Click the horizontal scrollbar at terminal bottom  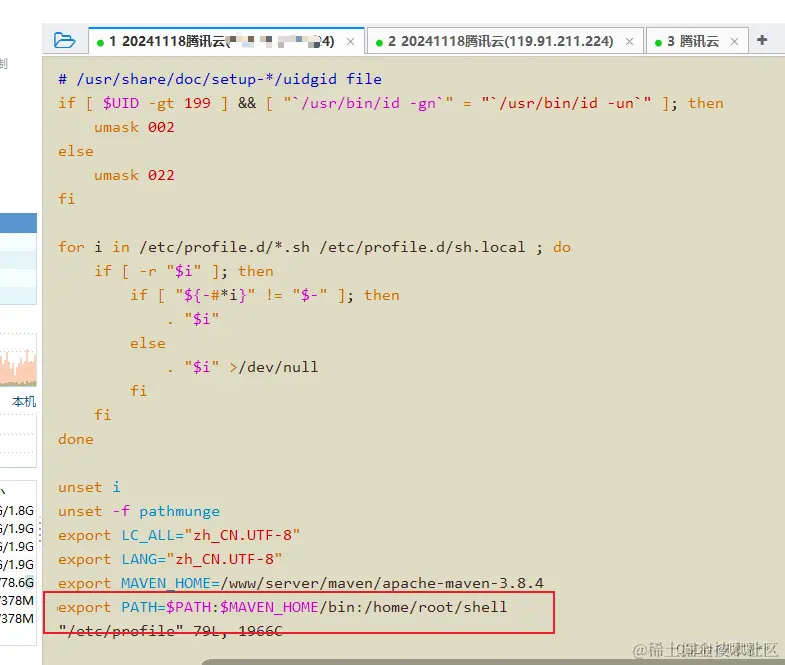pyautogui.click(x=493, y=662)
